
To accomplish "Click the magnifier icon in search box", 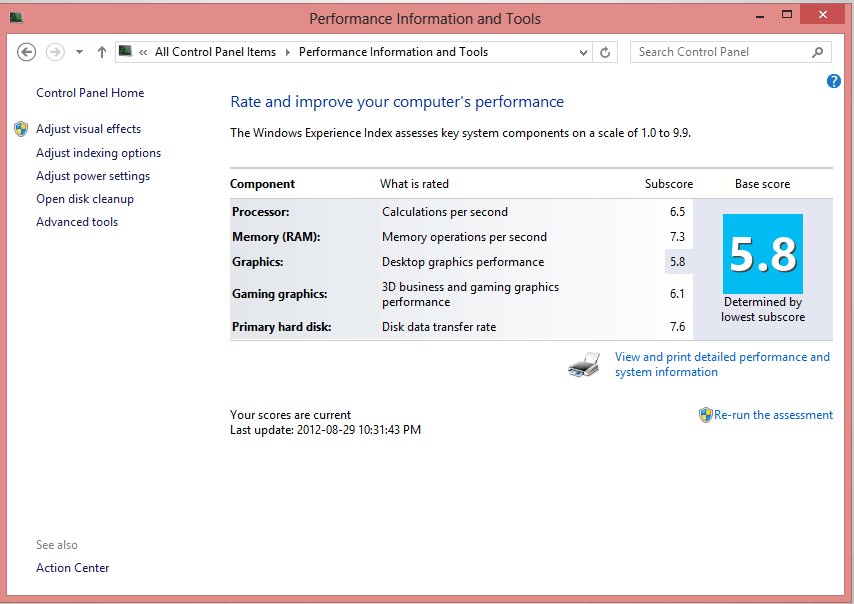I will pos(817,52).
